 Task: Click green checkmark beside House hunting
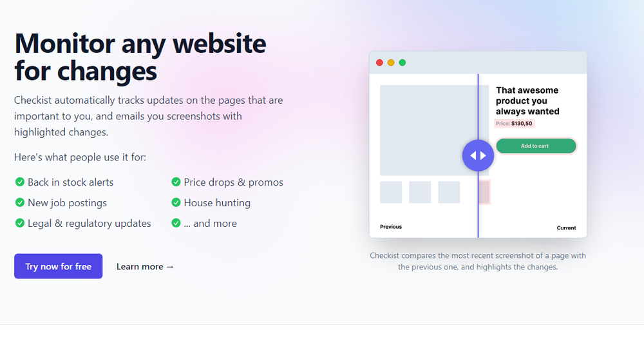[176, 202]
